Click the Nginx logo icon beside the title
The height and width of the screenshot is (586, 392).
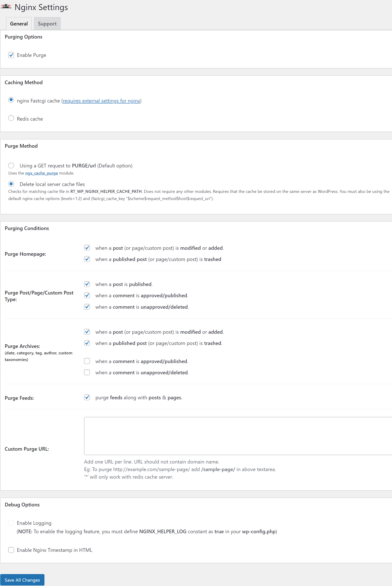(x=6, y=6)
